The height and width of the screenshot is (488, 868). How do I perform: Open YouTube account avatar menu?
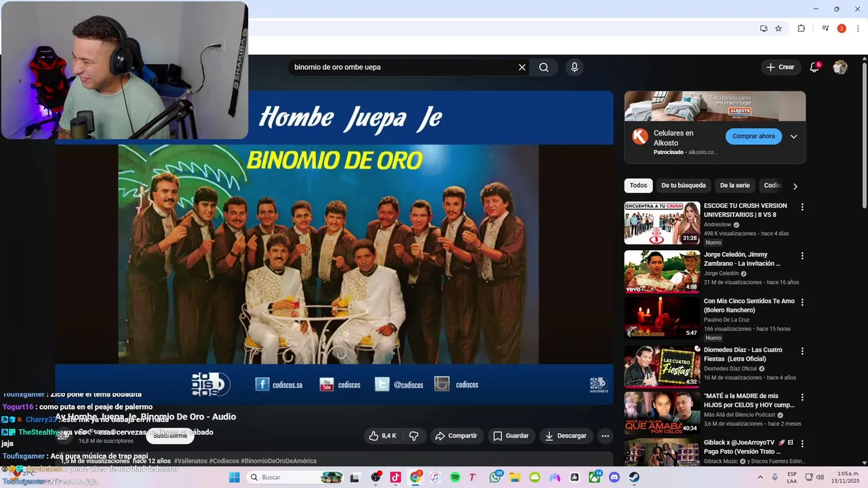(840, 67)
